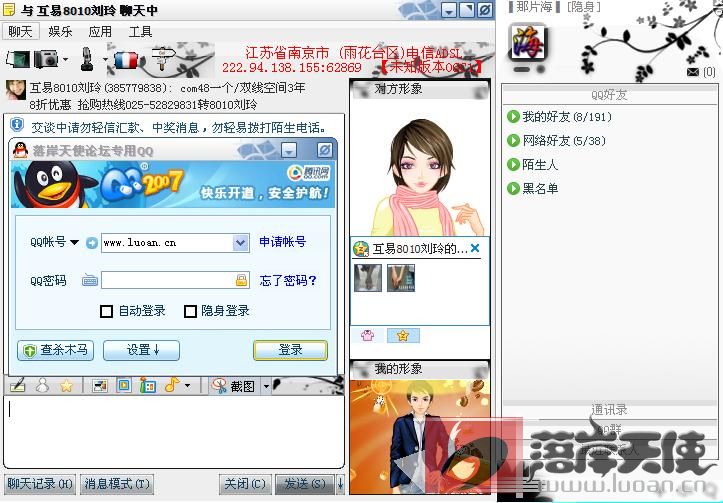The height and width of the screenshot is (503, 723).
Task: Open 聊天记录(H) chat history
Action: pyautogui.click(x=40, y=484)
